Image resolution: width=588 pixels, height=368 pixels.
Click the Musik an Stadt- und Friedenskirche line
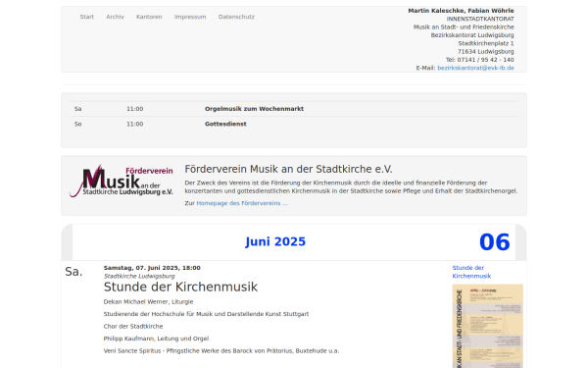click(x=464, y=27)
